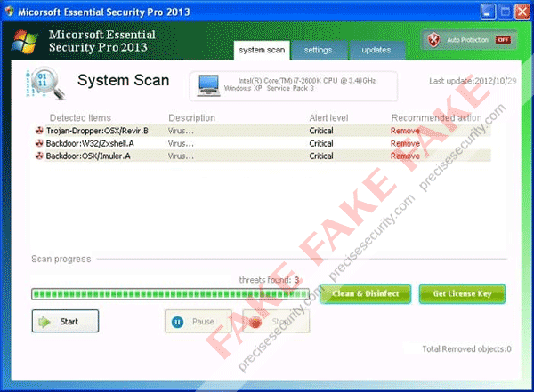This screenshot has height=392, width=534.
Task: Switch to the settings tab
Action: click(318, 51)
